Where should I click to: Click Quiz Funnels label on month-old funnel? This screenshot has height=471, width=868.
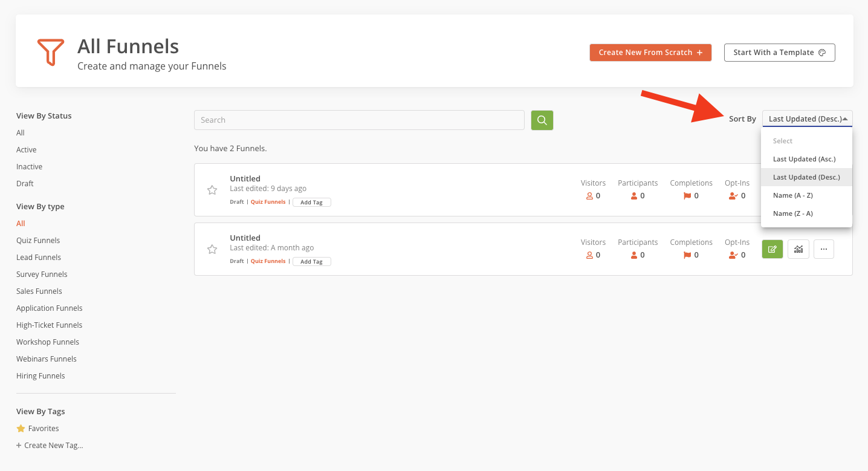pos(268,261)
